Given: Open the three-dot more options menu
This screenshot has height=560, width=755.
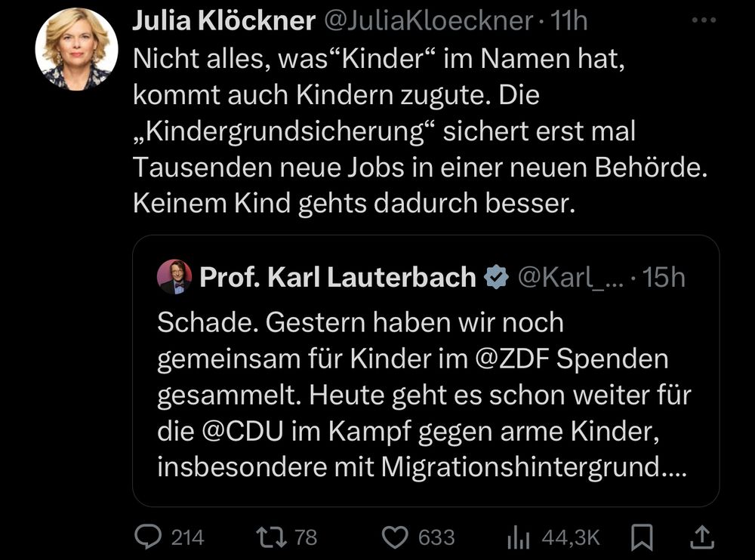Looking at the screenshot, I should click(x=704, y=20).
